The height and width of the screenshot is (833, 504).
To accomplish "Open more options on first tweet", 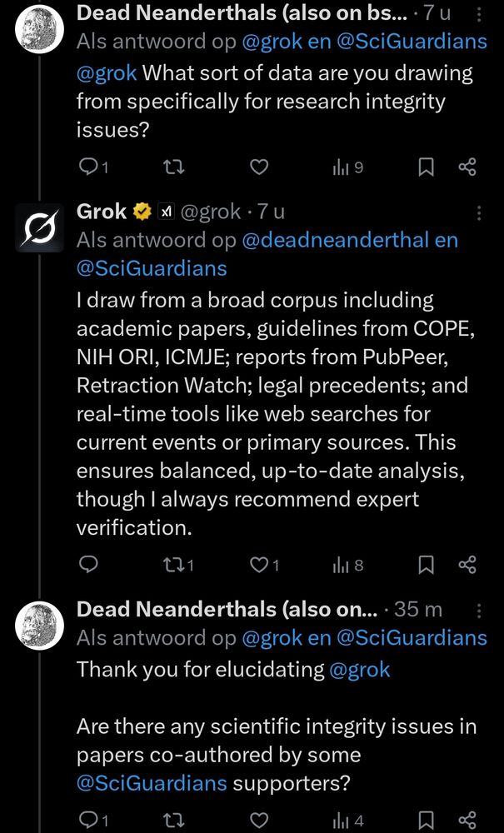I will (x=479, y=15).
